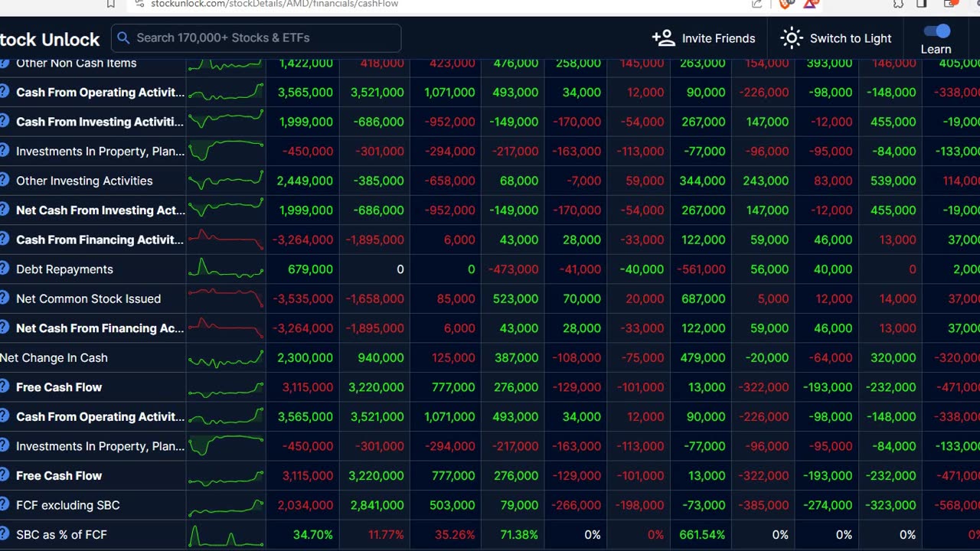This screenshot has height=551, width=980.
Task: Open help icon for Net Cash From Investing
Action: (3, 210)
